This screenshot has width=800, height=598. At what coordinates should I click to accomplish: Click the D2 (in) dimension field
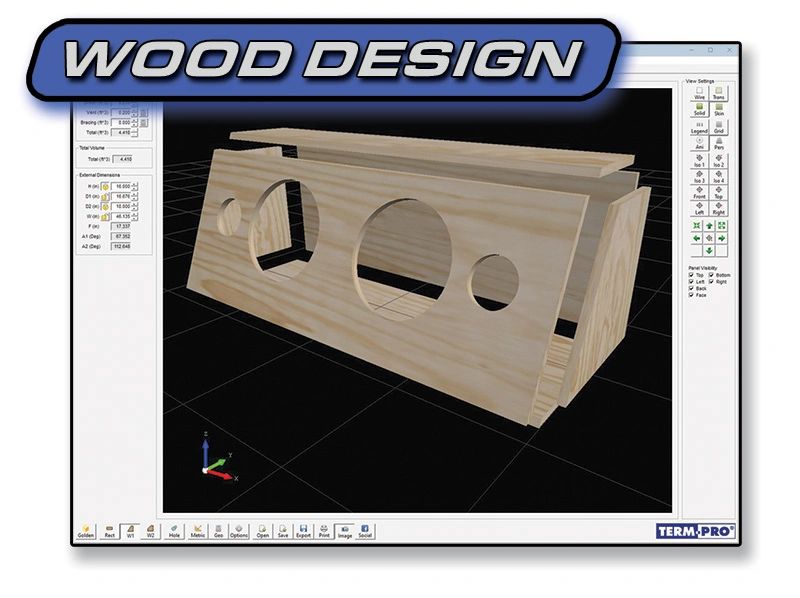[121, 206]
